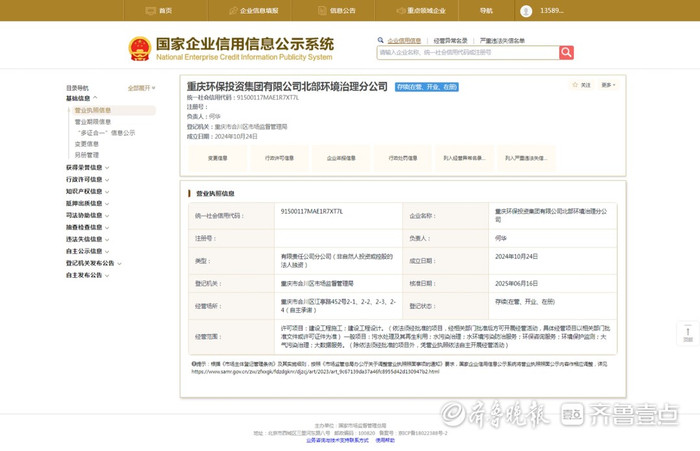Click the 变更信息 card button
This screenshot has width=700, height=451.
point(218,158)
